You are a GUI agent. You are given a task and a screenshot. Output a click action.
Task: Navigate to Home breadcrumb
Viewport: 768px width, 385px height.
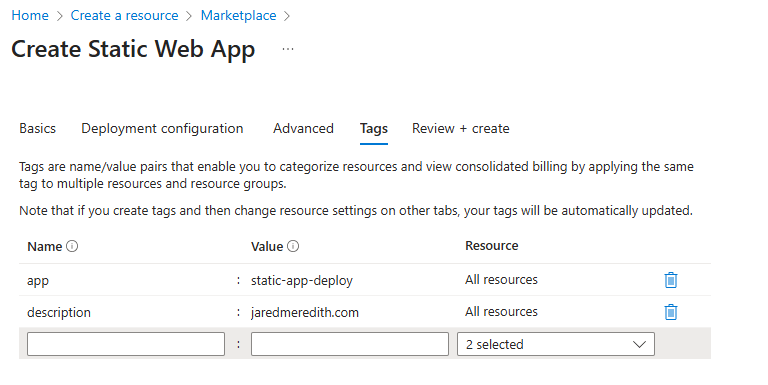pyautogui.click(x=30, y=15)
